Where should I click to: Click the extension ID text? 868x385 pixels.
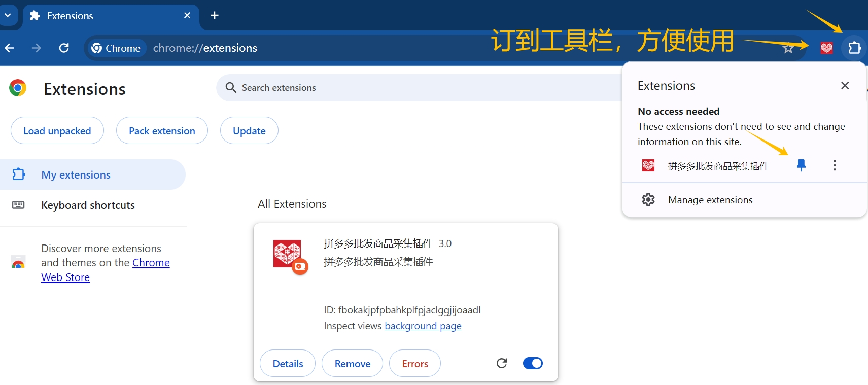[x=402, y=310]
